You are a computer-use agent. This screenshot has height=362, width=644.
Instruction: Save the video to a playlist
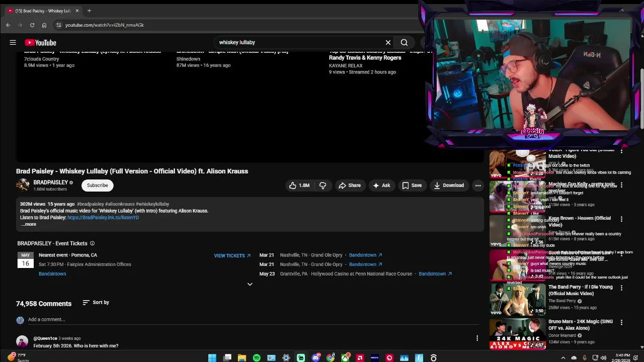(x=412, y=186)
